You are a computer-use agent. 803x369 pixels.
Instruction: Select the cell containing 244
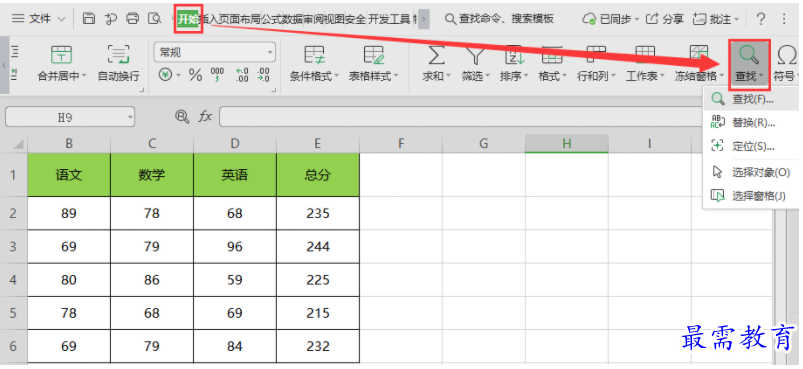click(x=318, y=247)
